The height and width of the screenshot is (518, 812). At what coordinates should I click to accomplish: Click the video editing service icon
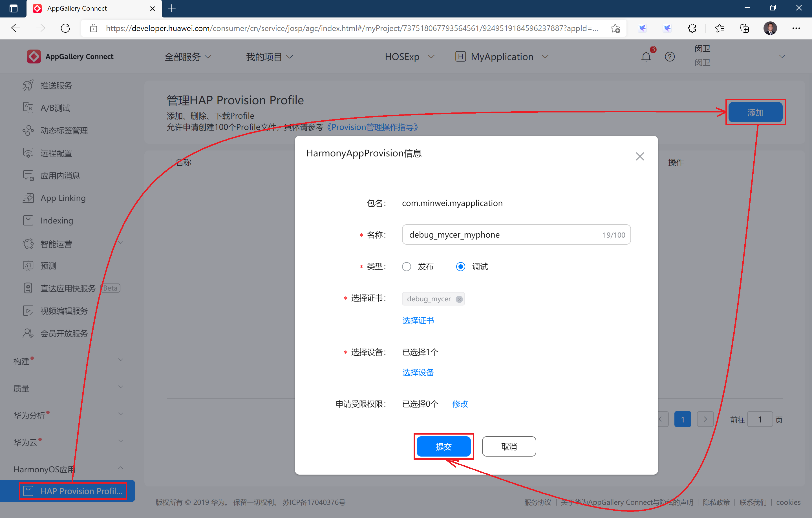(28, 311)
